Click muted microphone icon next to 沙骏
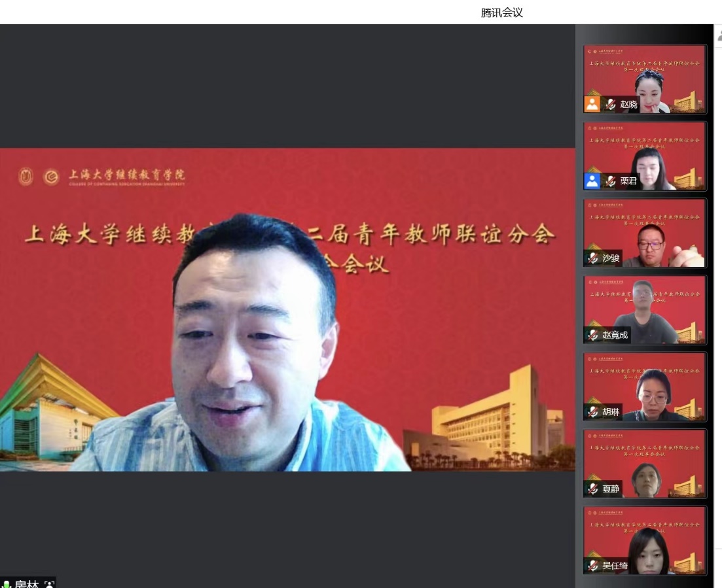722x588 pixels. 593,258
